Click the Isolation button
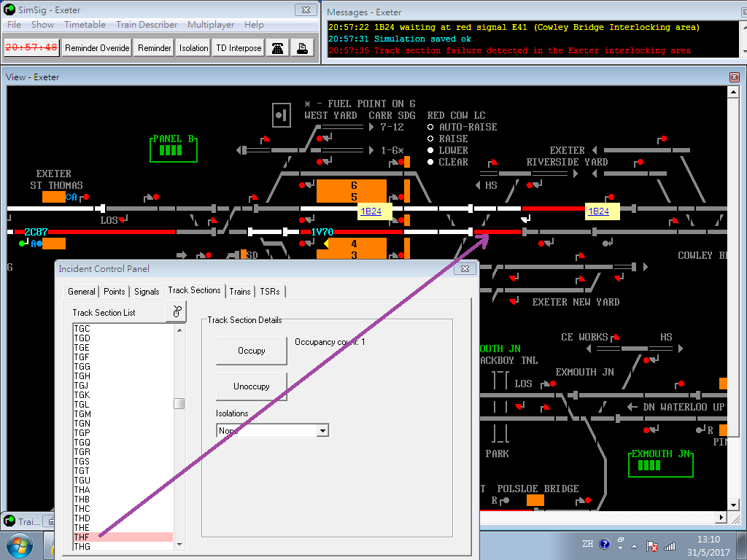Screen dimensions: 747x560 [x=193, y=48]
